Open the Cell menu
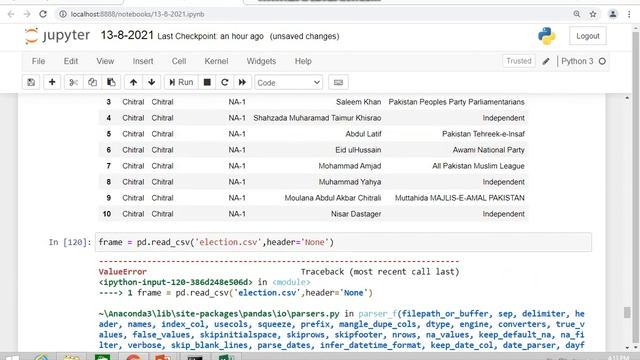The height and width of the screenshot is (360, 640). tap(179, 61)
